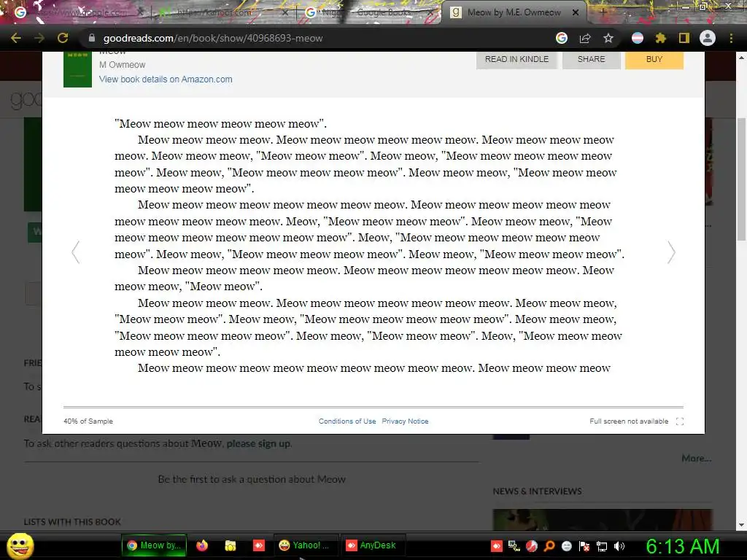The image size is (747, 560).
Task: Click the 'please sign up' link in the background
Action: click(x=259, y=443)
